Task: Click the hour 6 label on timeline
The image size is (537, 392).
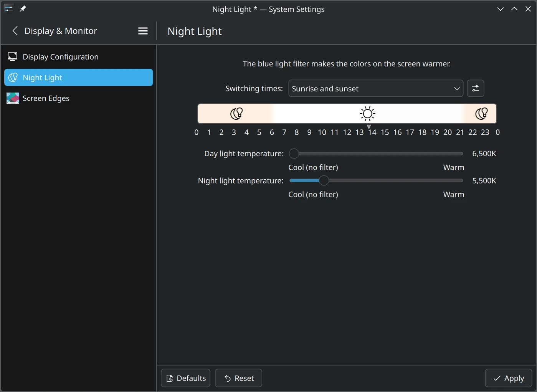Action: point(272,132)
